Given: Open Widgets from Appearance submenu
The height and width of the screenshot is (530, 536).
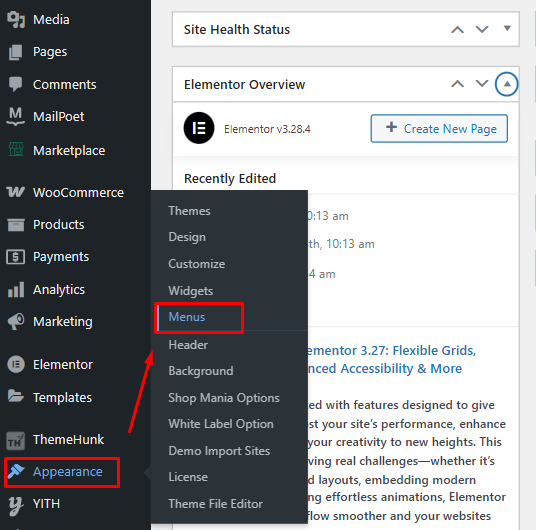Looking at the screenshot, I should (x=190, y=291).
